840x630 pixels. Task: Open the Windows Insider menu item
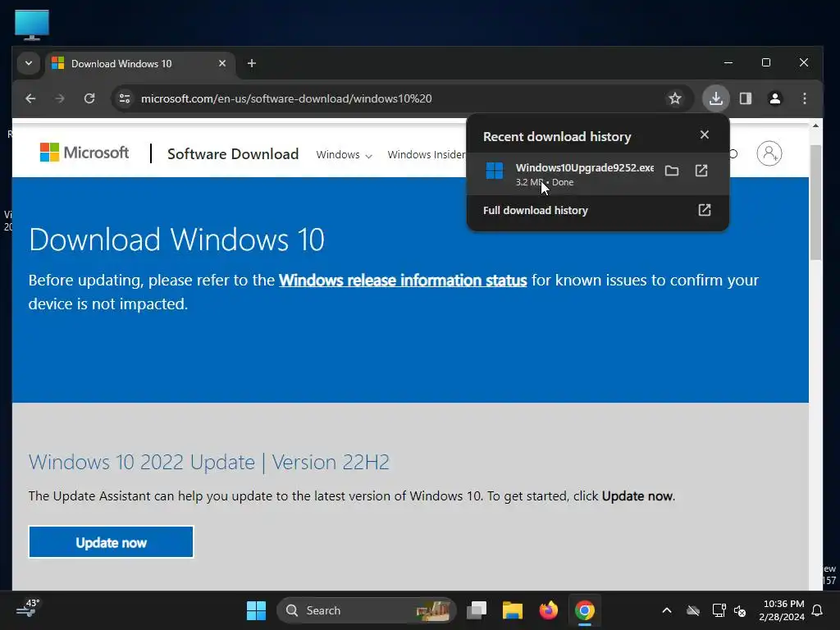pyautogui.click(x=427, y=155)
